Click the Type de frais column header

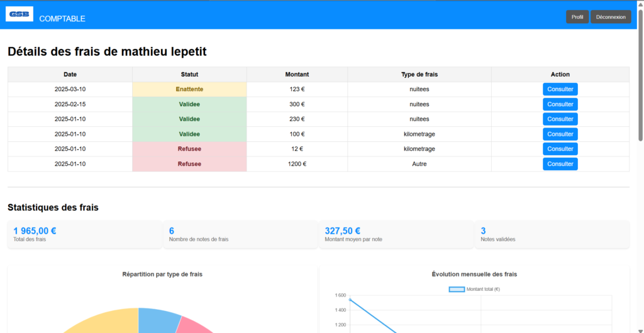[419, 74]
